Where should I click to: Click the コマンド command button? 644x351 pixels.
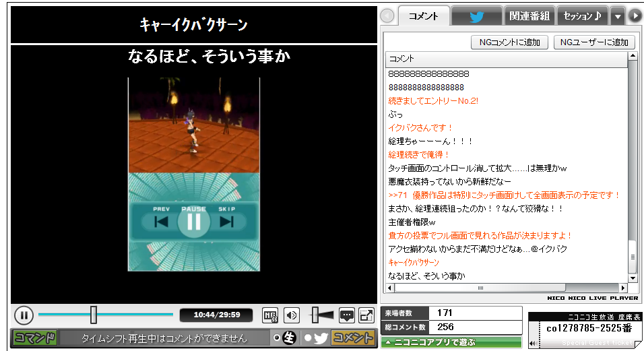pyautogui.click(x=35, y=338)
